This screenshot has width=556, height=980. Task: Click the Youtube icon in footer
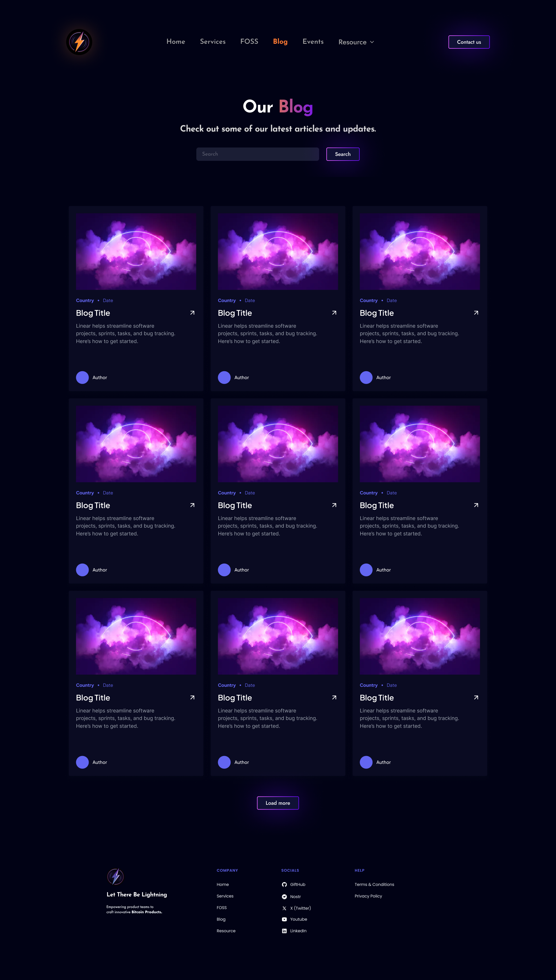pos(284,919)
